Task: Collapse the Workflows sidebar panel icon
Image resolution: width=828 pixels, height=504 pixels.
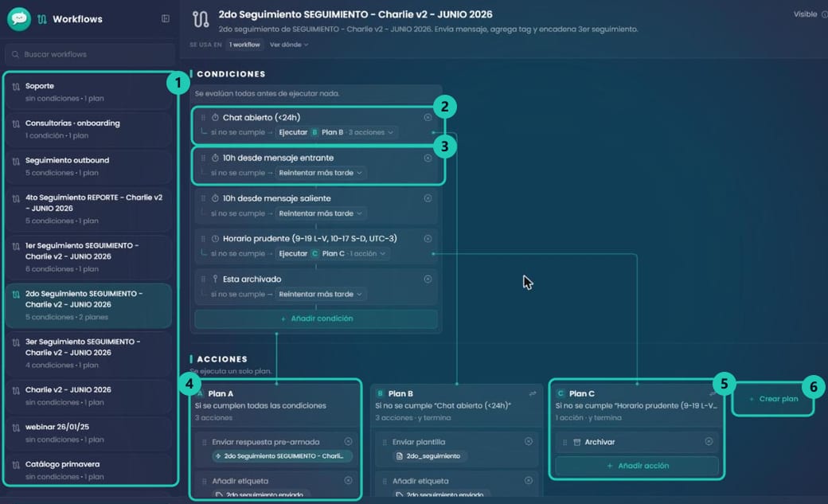Action: pyautogui.click(x=166, y=18)
